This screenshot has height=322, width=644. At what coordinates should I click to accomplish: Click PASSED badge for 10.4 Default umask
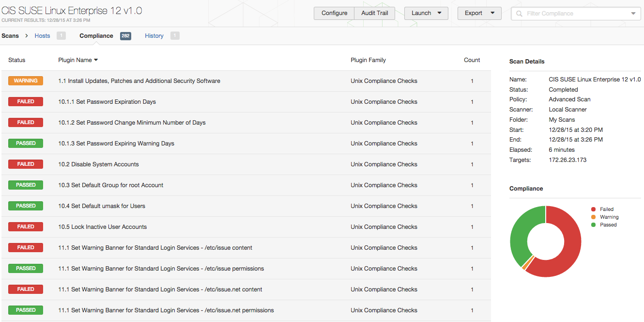[x=26, y=206]
